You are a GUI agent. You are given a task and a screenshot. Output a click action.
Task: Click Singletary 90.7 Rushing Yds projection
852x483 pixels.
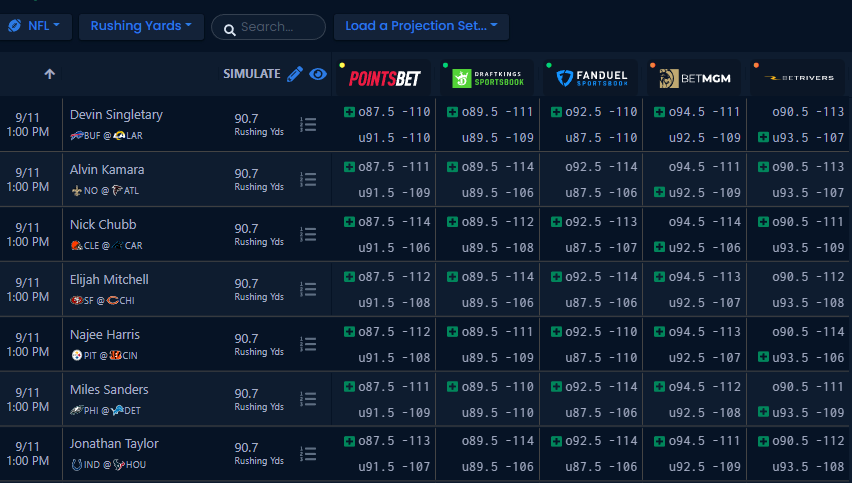tap(259, 124)
